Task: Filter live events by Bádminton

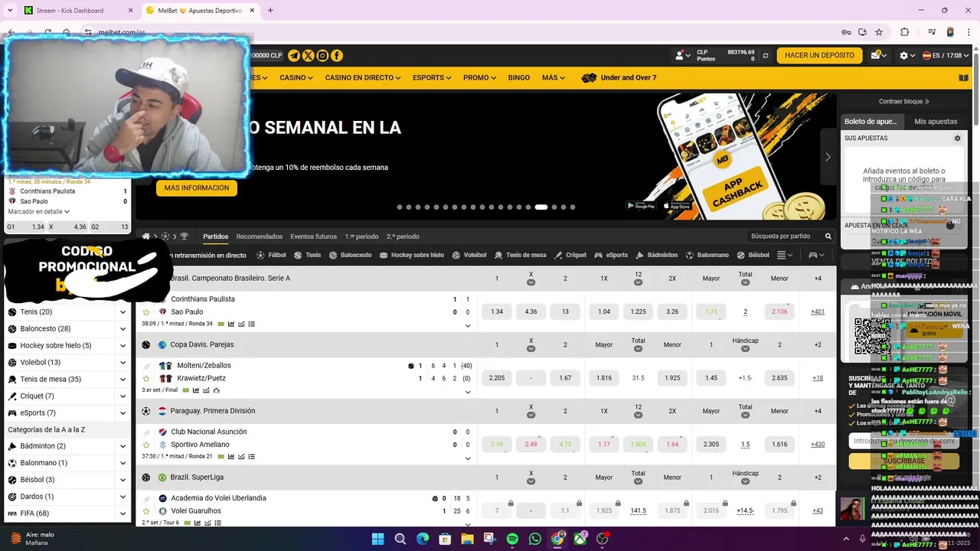Action: [657, 255]
